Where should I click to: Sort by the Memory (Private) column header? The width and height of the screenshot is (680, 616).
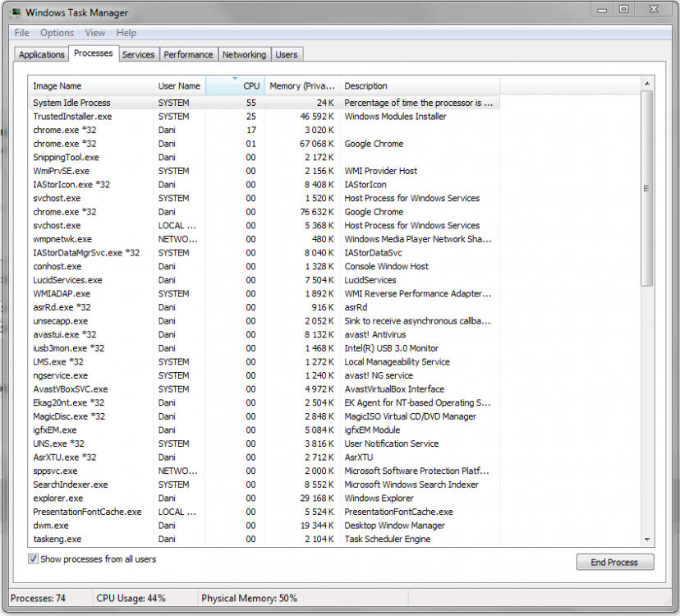tap(302, 86)
